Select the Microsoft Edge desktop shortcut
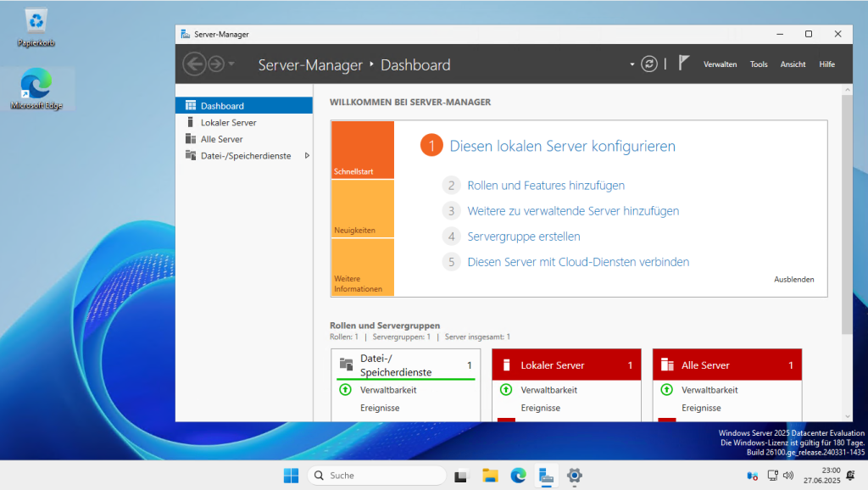868x490 pixels. 37,88
